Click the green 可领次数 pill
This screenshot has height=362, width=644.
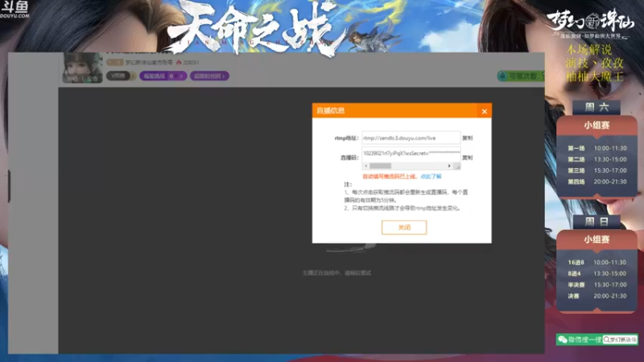click(521, 76)
